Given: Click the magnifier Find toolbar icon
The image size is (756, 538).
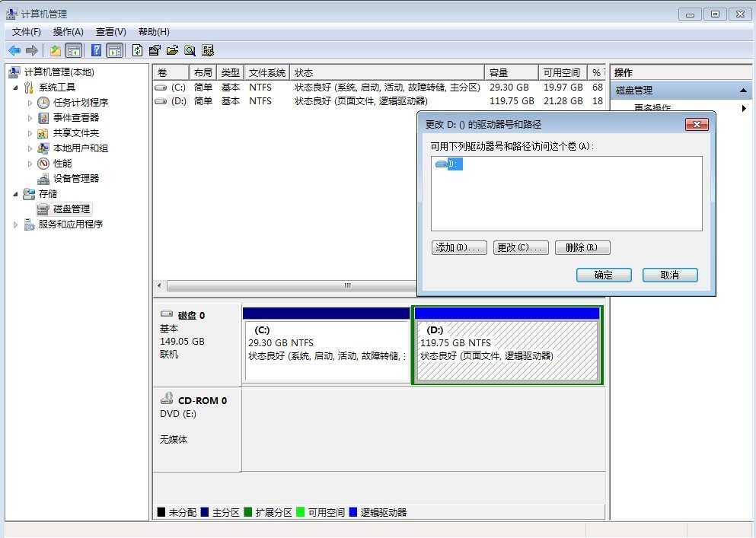Looking at the screenshot, I should 190,50.
